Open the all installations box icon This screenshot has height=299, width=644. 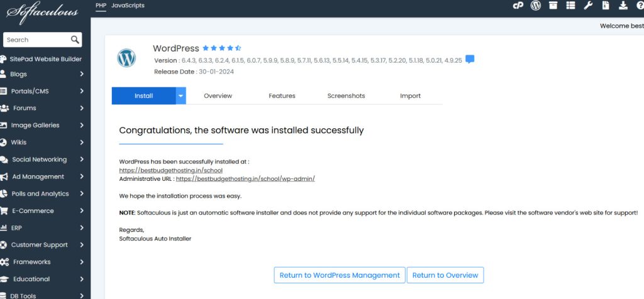point(553,6)
